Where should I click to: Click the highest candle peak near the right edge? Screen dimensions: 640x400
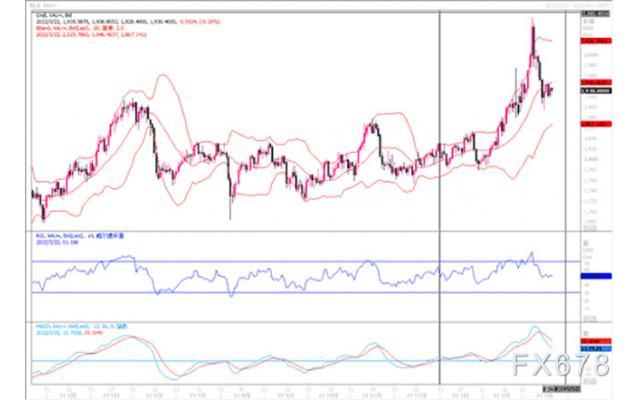tap(532, 25)
